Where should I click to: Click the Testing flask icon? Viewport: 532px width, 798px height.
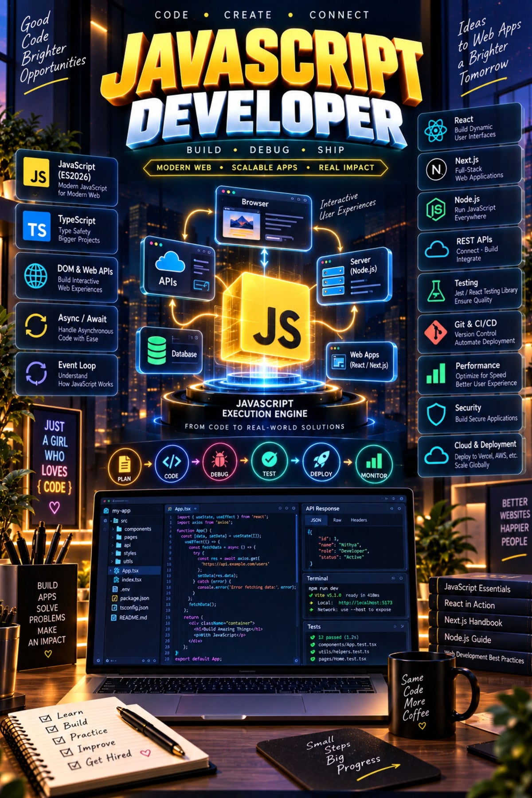(436, 291)
